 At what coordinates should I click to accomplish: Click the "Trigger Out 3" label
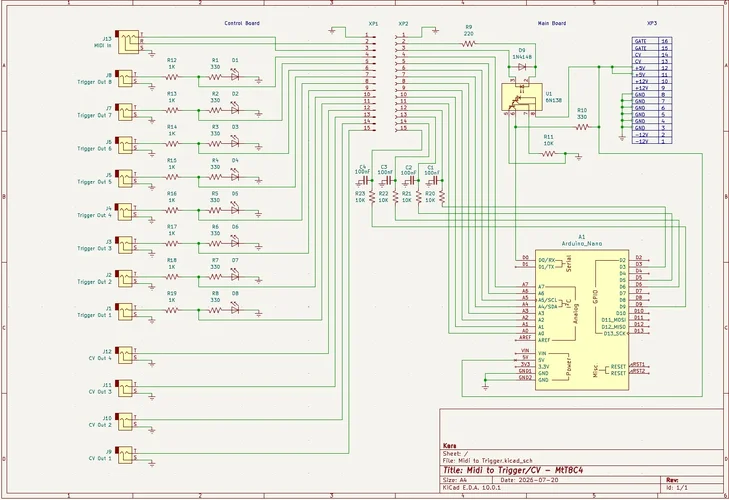coord(94,248)
